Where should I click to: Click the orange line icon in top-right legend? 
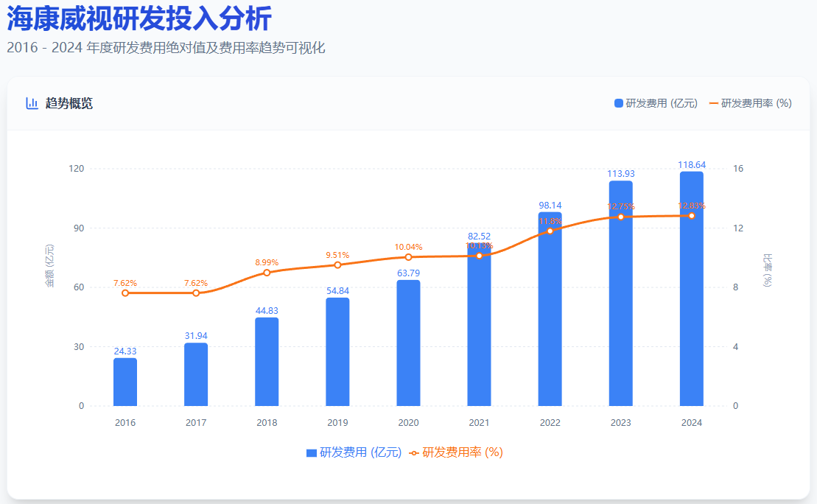click(713, 103)
